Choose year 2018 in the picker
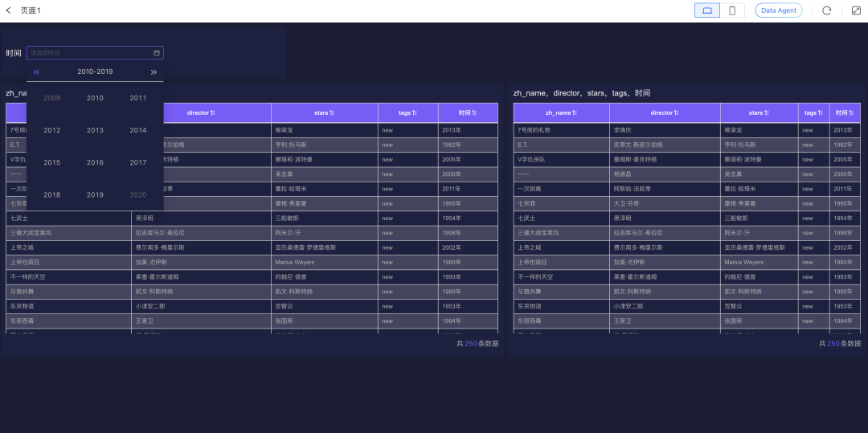This screenshot has width=868, height=433. coord(52,194)
